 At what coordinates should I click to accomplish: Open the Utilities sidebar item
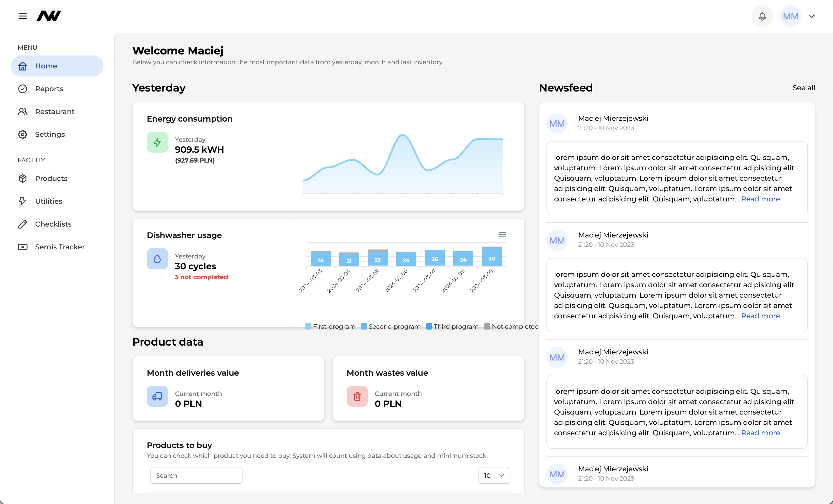(x=49, y=201)
